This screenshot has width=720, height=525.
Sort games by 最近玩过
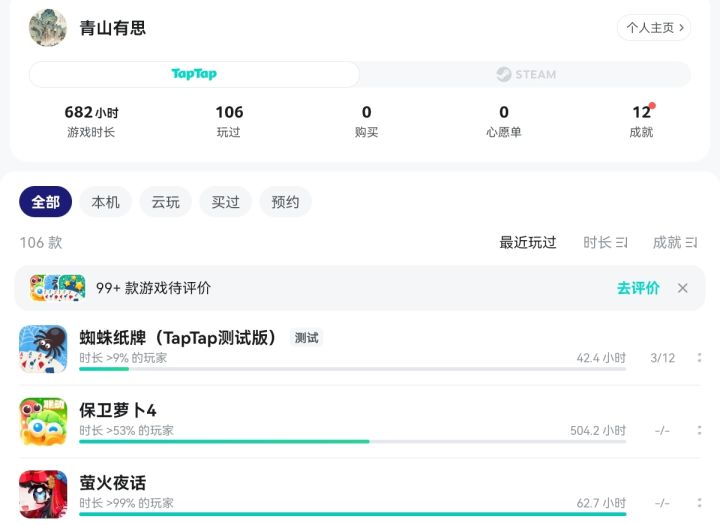tap(528, 242)
